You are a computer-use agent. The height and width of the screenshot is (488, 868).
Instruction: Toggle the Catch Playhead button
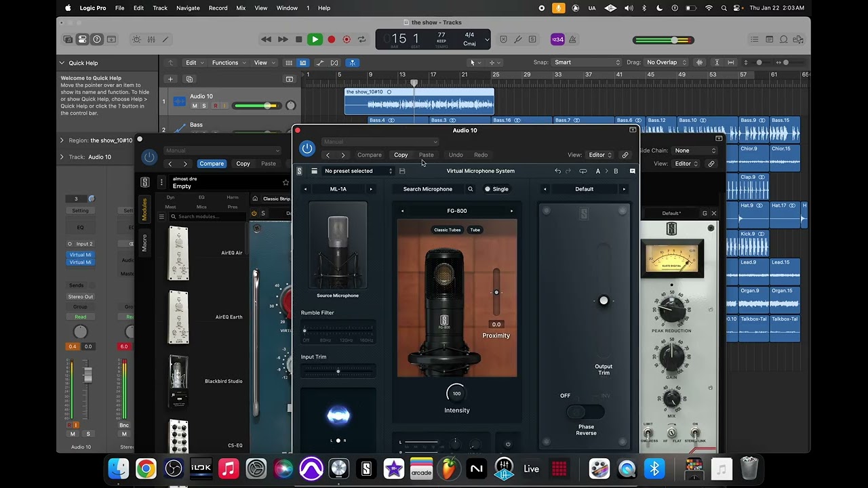tap(353, 63)
